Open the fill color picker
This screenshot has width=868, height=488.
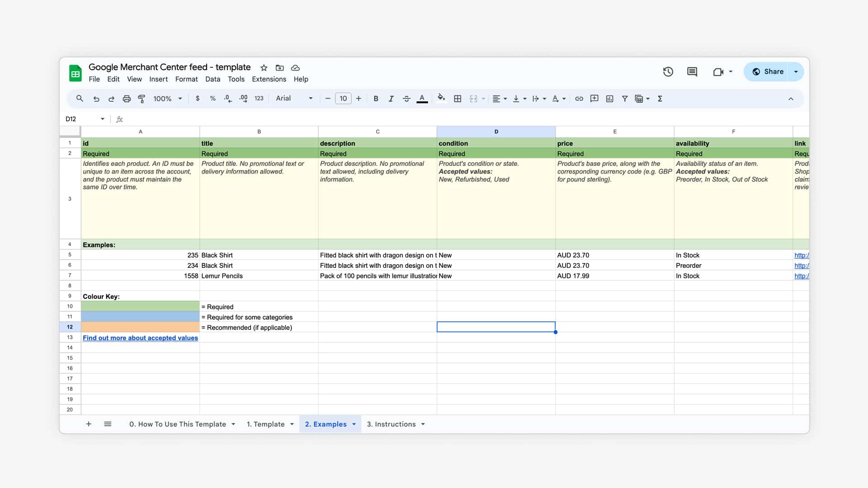click(x=441, y=98)
